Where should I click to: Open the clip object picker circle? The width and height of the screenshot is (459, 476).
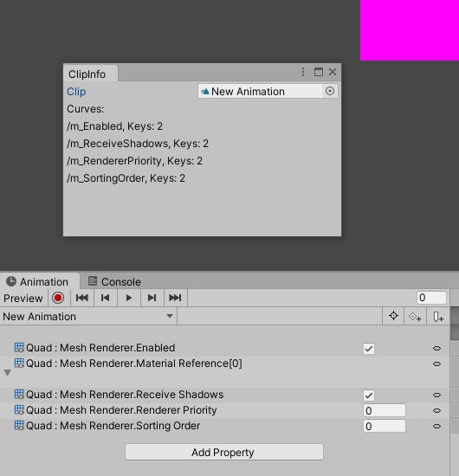click(330, 91)
